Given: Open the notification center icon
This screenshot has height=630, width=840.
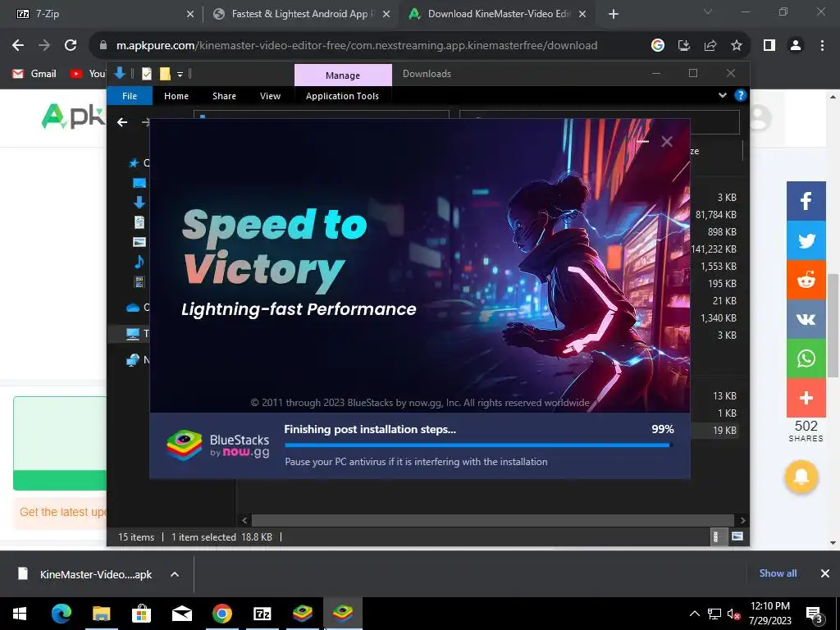Looking at the screenshot, I should tap(815, 614).
